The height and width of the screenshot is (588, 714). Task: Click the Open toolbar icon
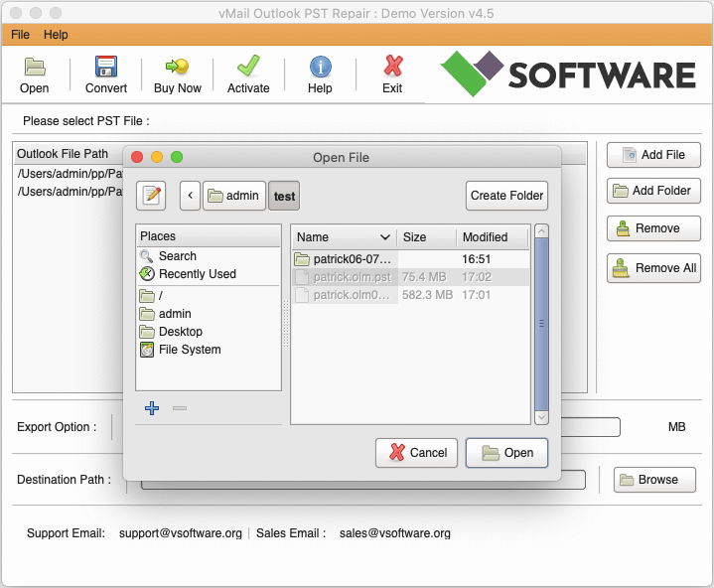[x=35, y=67]
